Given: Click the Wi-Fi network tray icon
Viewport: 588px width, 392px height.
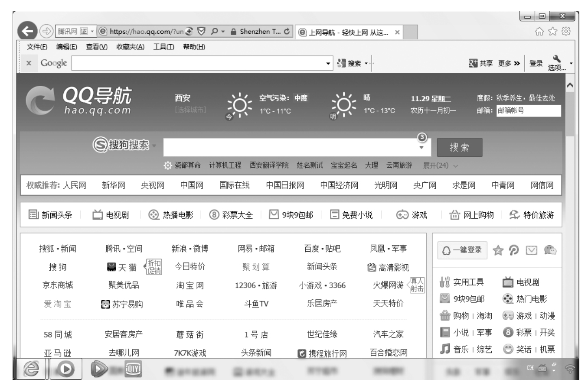Looking at the screenshot, I should point(570,369).
